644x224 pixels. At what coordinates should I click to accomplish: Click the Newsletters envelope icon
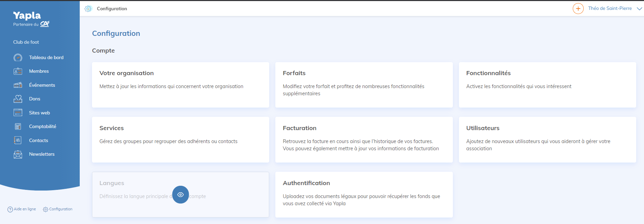(18, 154)
